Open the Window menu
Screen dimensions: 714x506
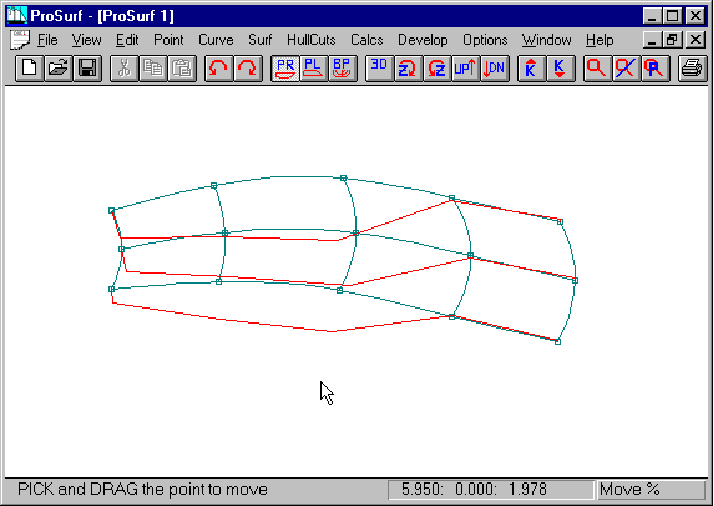546,40
